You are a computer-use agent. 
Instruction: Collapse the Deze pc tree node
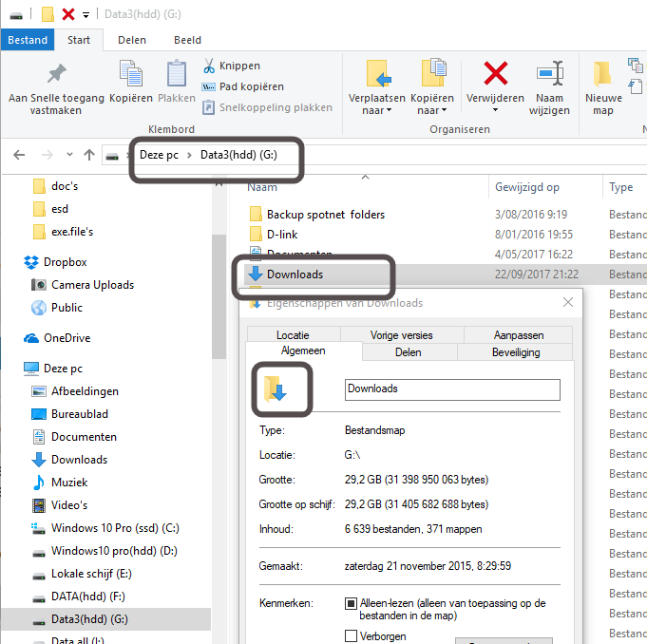tap(11, 369)
